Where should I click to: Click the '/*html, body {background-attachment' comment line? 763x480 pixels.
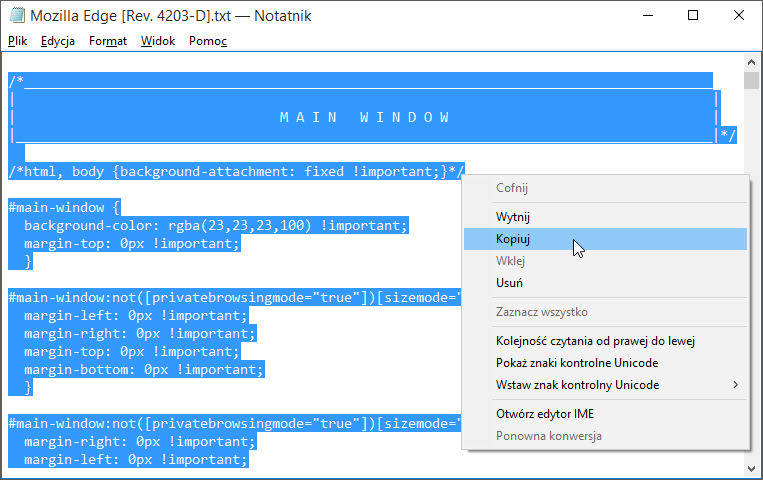[236, 172]
